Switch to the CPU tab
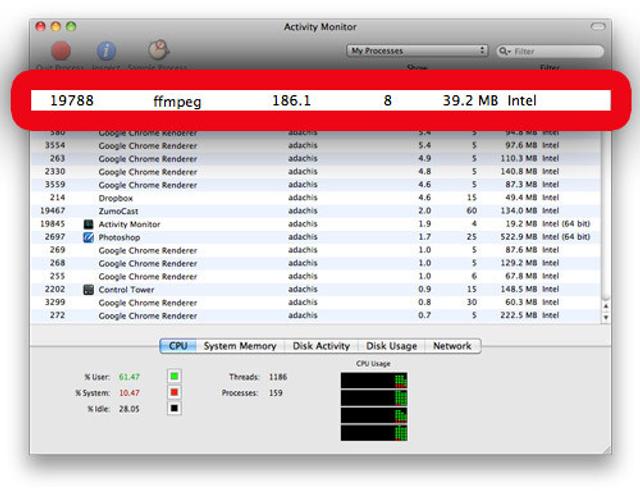The image size is (640, 494). [x=177, y=346]
